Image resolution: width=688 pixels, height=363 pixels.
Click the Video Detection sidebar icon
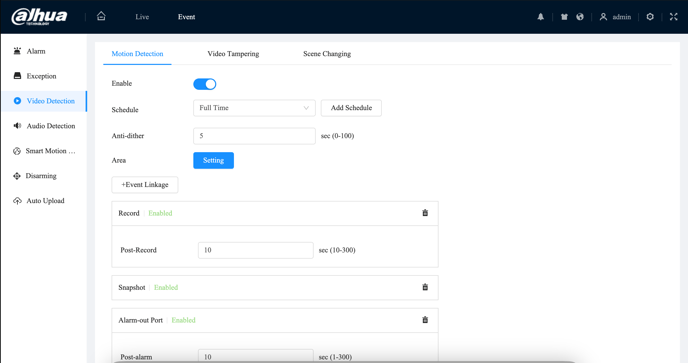[17, 101]
